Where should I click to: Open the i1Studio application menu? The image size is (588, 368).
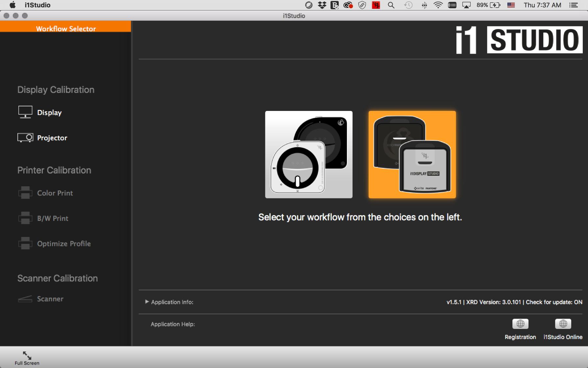tap(37, 5)
